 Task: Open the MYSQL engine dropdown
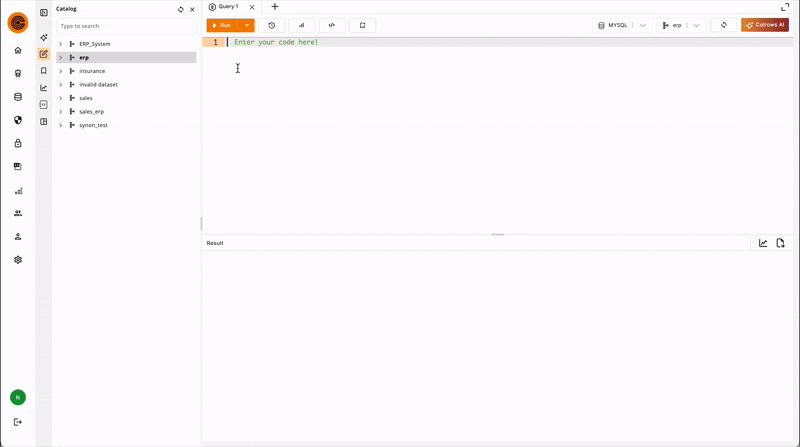(x=622, y=25)
